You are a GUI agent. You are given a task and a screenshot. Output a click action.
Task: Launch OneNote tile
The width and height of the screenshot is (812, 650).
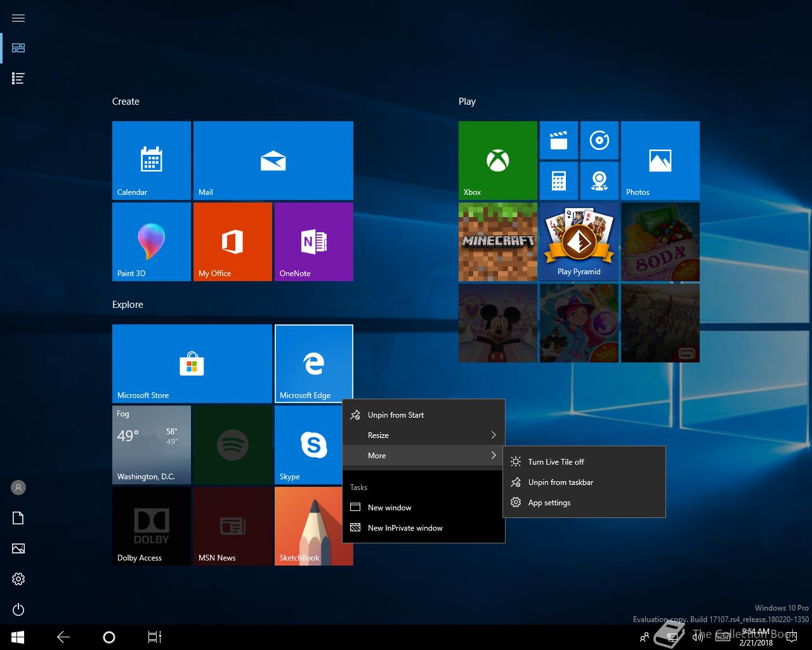314,242
